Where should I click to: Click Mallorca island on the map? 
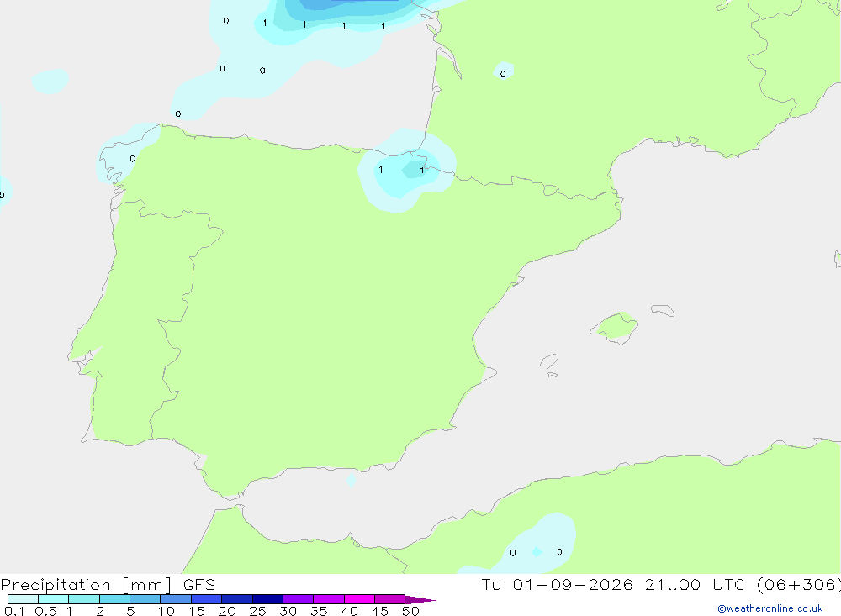click(615, 327)
